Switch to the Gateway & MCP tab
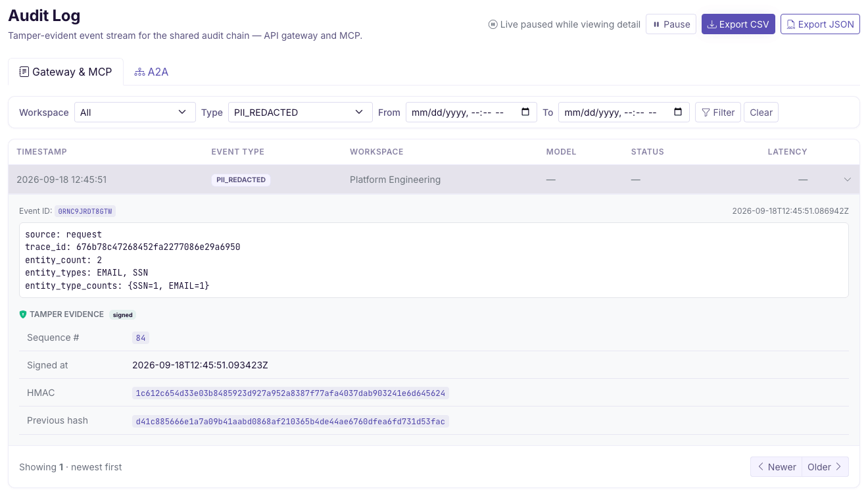 click(x=66, y=72)
